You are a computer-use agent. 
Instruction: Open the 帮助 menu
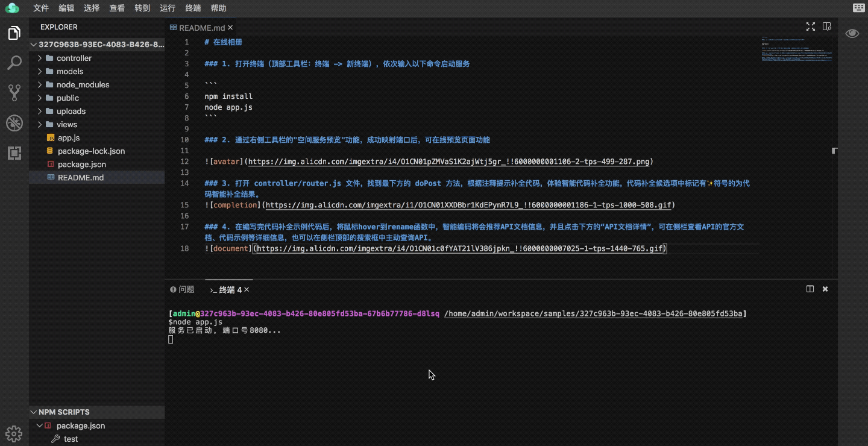coord(218,8)
